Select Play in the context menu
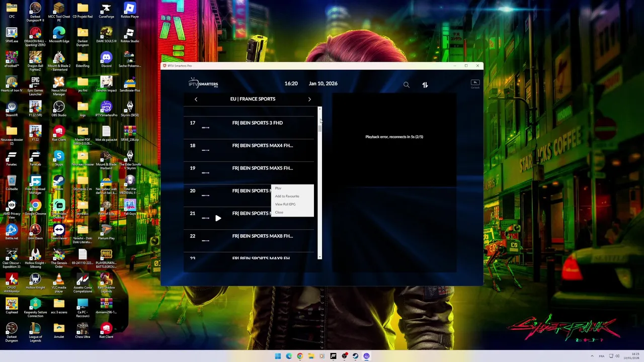This screenshot has height=362, width=644. point(278,188)
